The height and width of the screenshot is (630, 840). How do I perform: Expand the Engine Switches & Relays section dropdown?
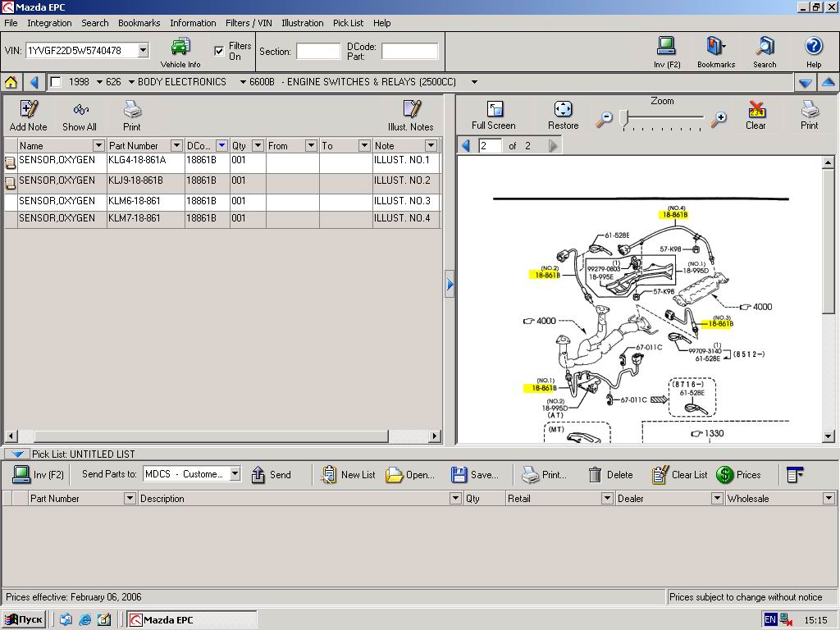pyautogui.click(x=474, y=82)
